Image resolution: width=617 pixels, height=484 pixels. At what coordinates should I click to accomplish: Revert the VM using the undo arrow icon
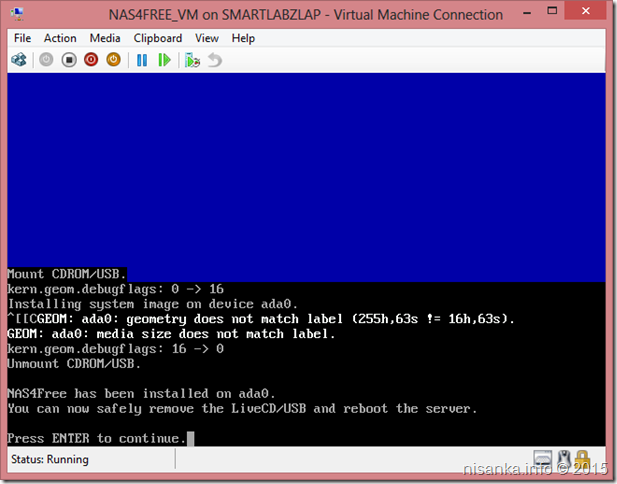215,60
